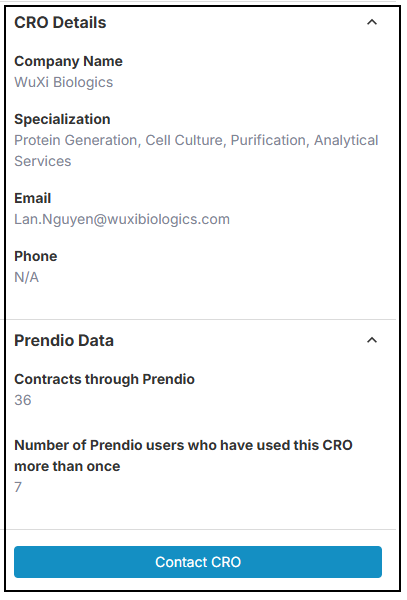
Task: Select the Lan.Nguyen@wuxibiologics.com email address
Action: [122, 219]
